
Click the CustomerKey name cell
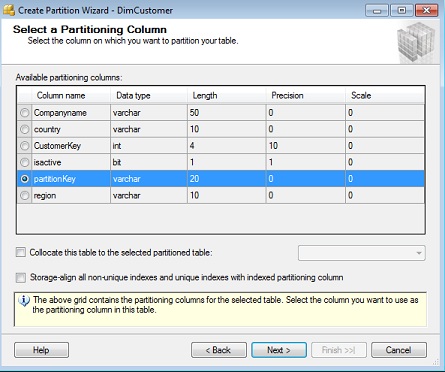(71, 146)
